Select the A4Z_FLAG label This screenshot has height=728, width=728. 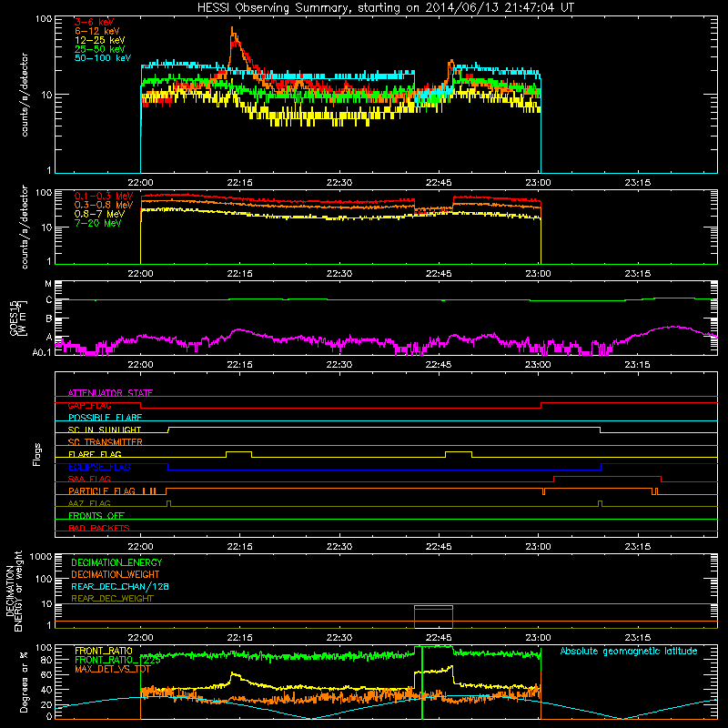tap(89, 503)
